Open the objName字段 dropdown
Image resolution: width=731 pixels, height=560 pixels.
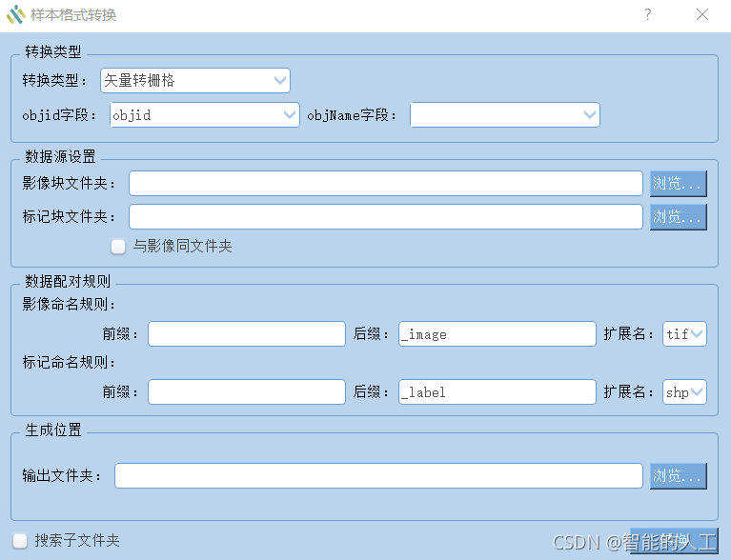[505, 115]
